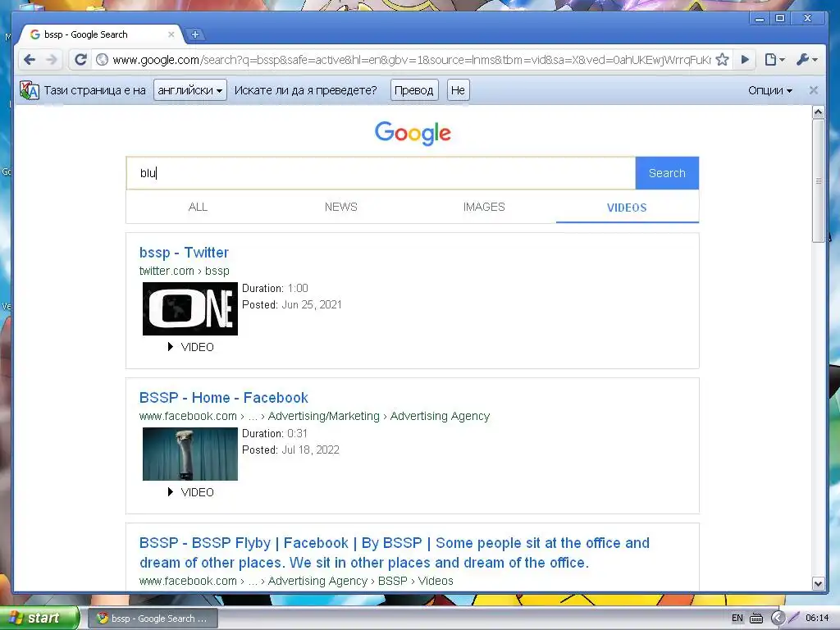Click inside the search box containing blu

point(381,173)
